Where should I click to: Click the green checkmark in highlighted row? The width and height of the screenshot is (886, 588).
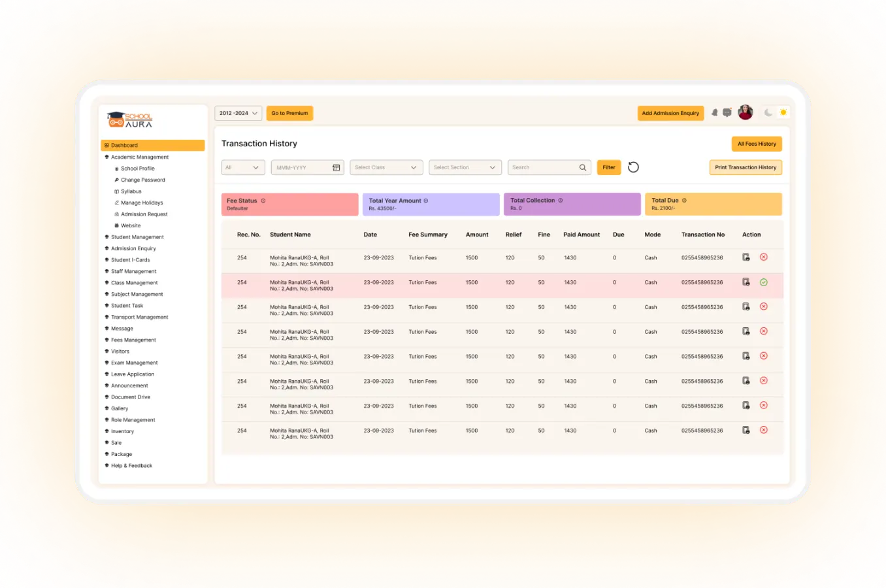(x=763, y=282)
